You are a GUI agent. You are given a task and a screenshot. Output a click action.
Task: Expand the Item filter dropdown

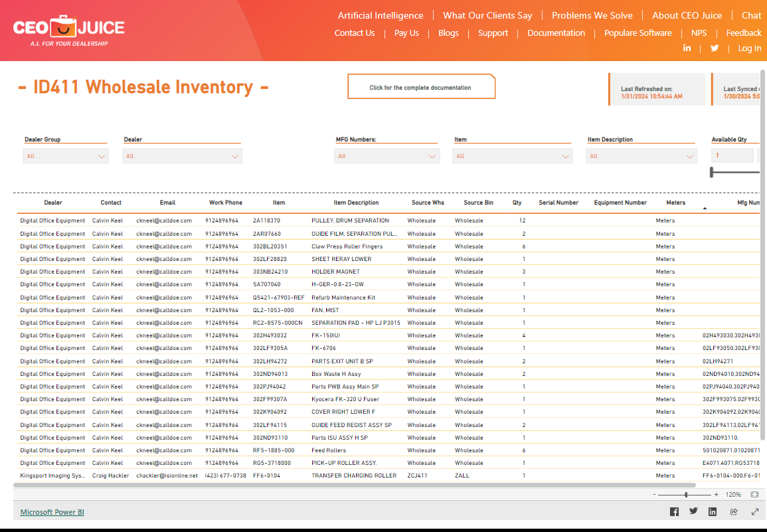coord(513,156)
